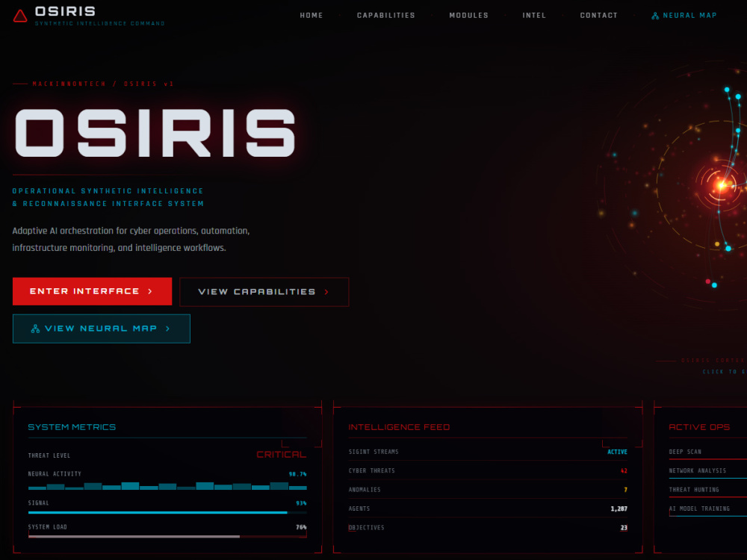
Task: Click the chevron on VIEW NEURAL MAP button
Action: [x=167, y=329]
